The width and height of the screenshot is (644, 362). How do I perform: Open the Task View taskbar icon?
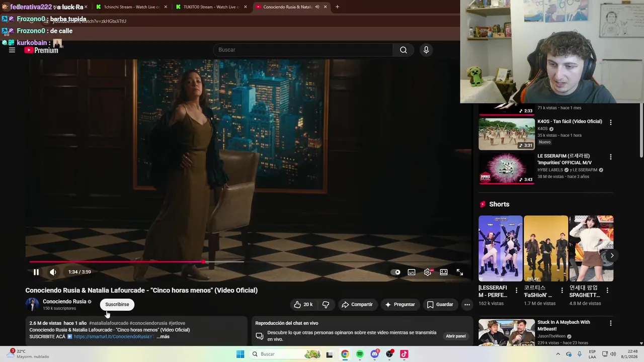330,354
